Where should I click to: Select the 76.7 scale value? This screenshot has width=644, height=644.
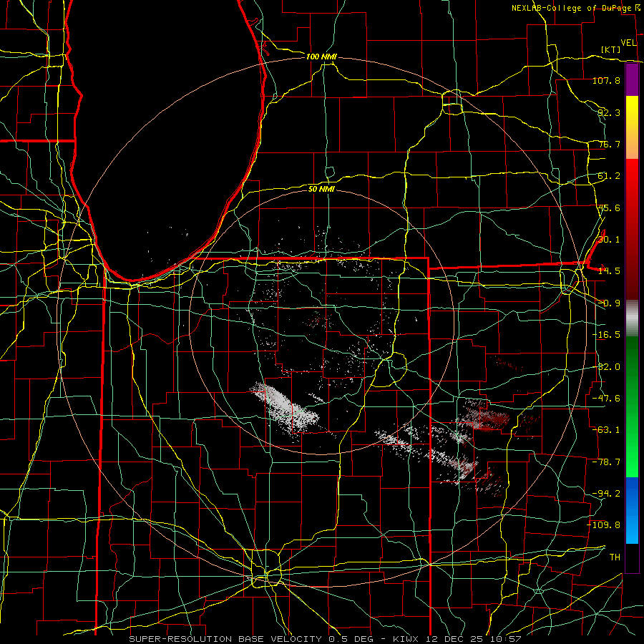(x=609, y=144)
